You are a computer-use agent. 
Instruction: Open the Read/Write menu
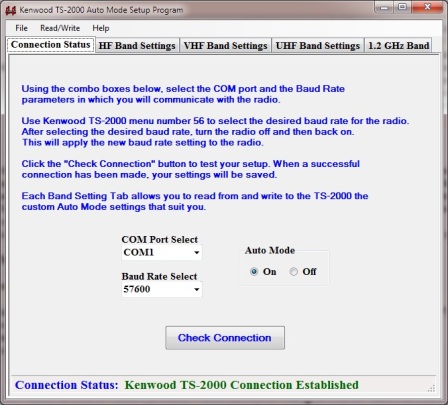pyautogui.click(x=60, y=28)
